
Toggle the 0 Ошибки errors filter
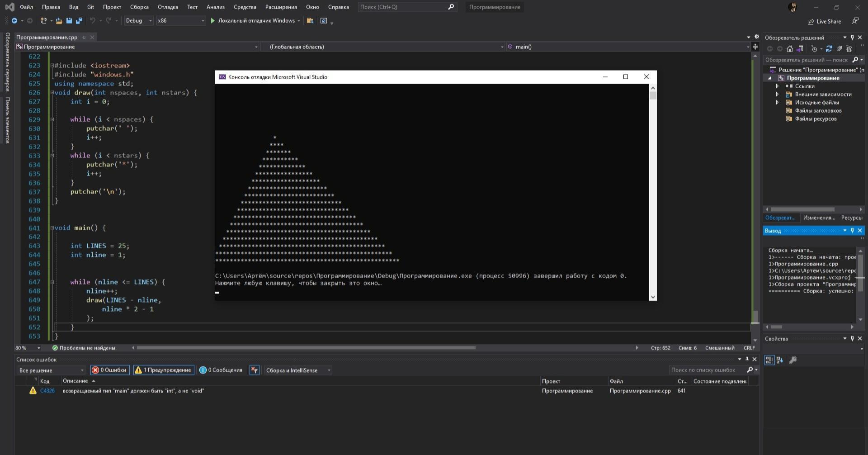click(109, 370)
